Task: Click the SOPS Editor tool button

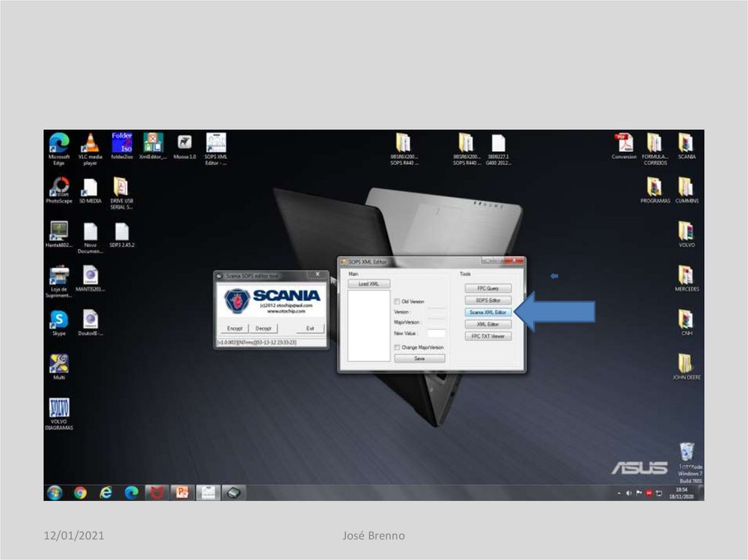Action: click(488, 301)
